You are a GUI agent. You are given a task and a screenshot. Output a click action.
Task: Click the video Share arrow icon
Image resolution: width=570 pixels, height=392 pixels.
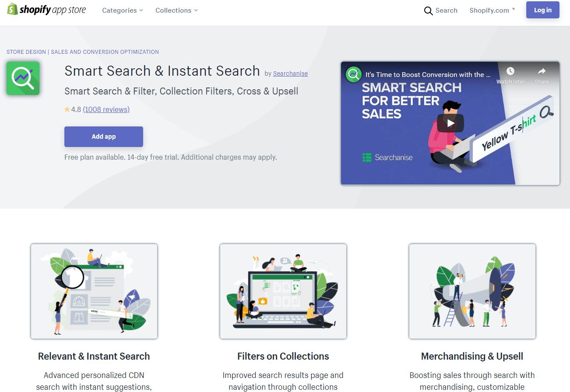(542, 71)
